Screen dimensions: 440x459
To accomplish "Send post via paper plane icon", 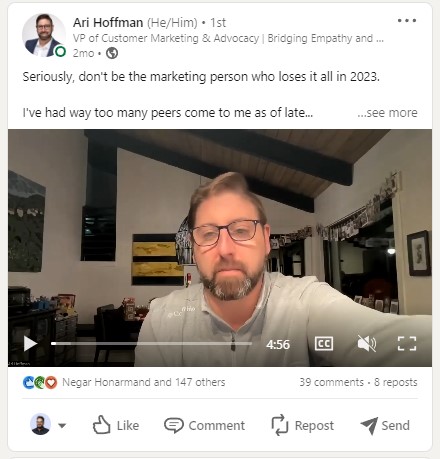I will [x=369, y=426].
